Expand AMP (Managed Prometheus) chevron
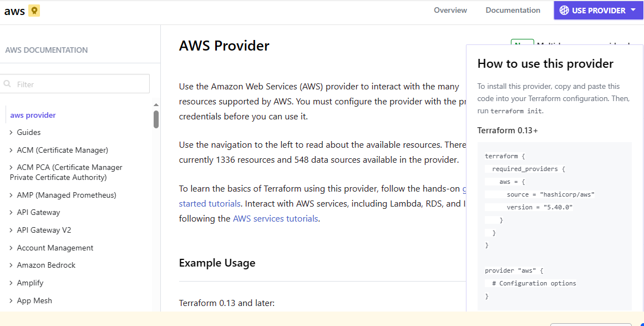This screenshot has height=326, width=644. point(11,195)
